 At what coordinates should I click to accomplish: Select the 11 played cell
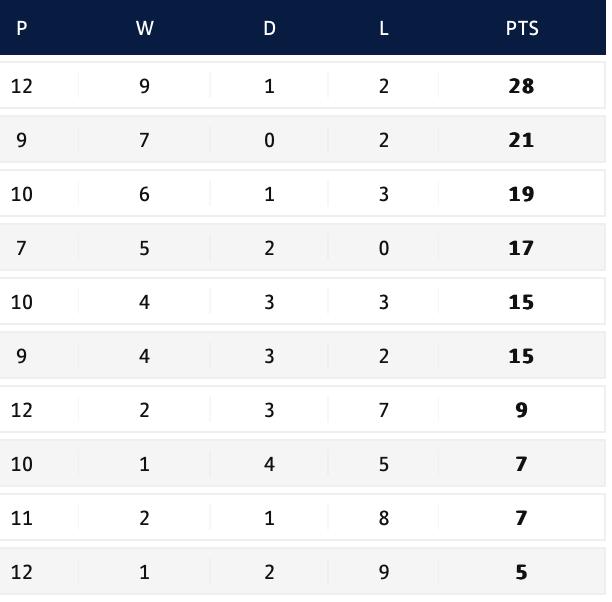point(22,518)
